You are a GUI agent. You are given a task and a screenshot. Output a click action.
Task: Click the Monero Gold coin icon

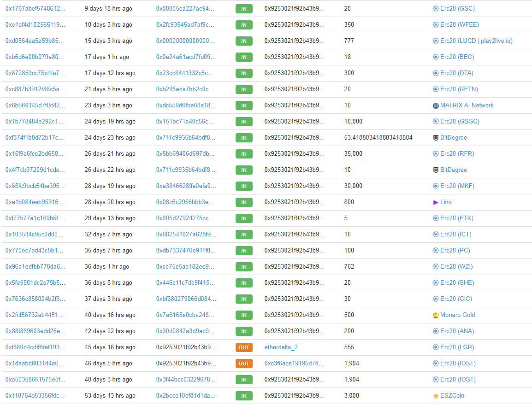[436, 315]
